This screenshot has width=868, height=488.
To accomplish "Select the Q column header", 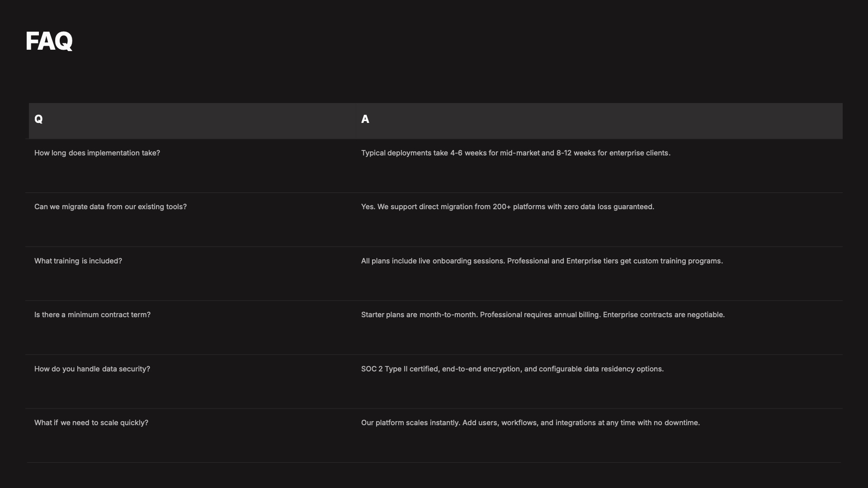I will (x=39, y=119).
